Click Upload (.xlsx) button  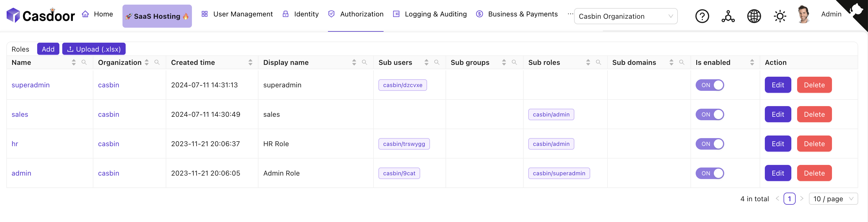click(94, 49)
